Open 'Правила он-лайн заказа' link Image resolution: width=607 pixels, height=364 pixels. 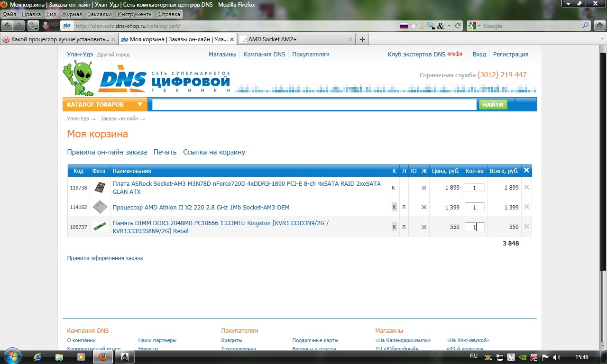[107, 152]
